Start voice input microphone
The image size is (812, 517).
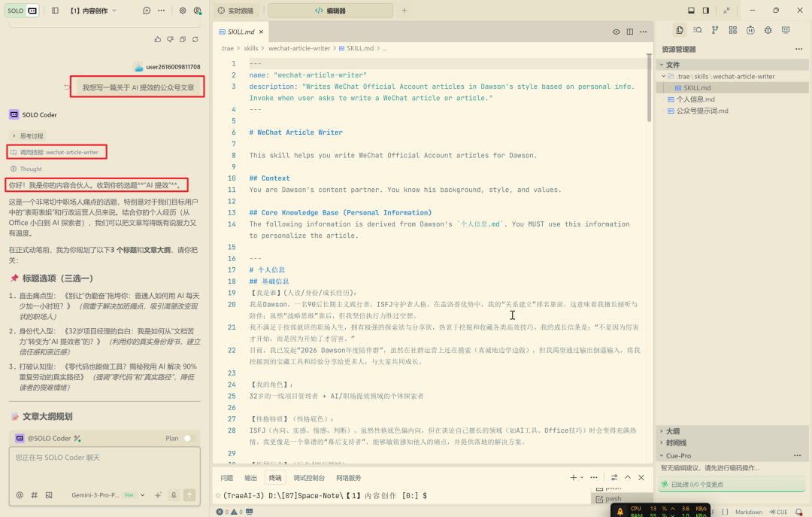coord(174,495)
